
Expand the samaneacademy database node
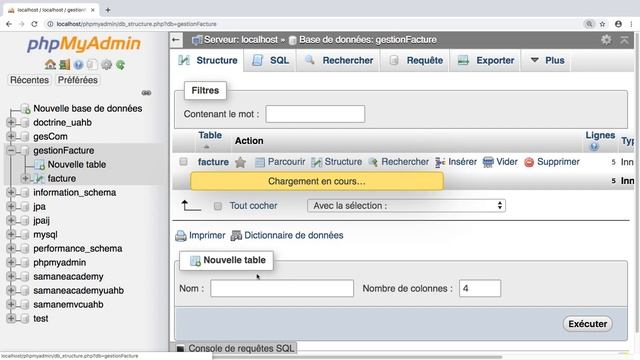11,276
